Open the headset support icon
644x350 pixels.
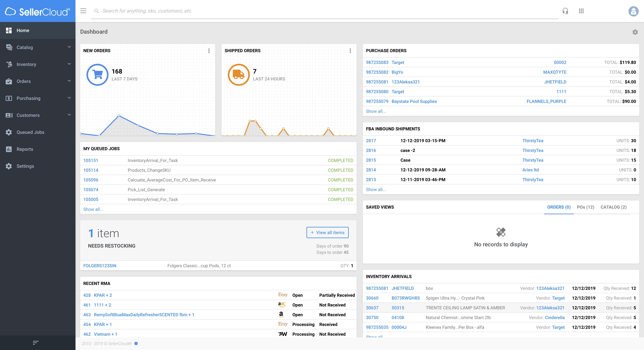point(565,11)
